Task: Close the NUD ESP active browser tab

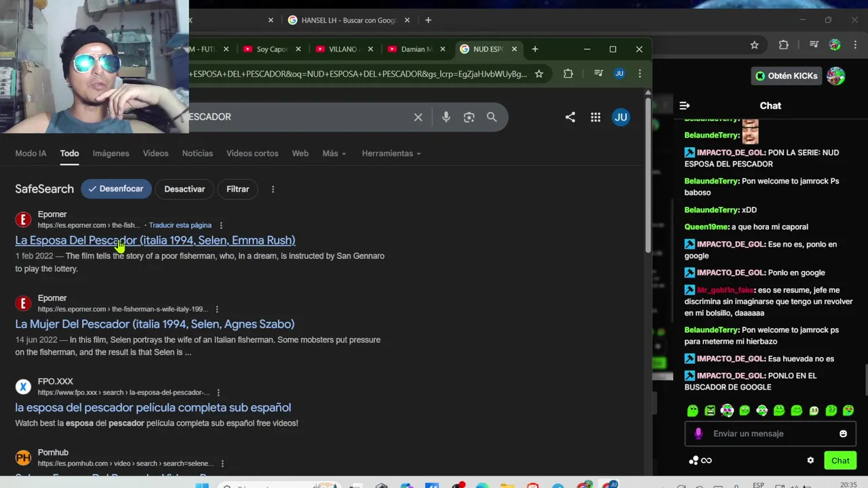Action: pos(514,49)
